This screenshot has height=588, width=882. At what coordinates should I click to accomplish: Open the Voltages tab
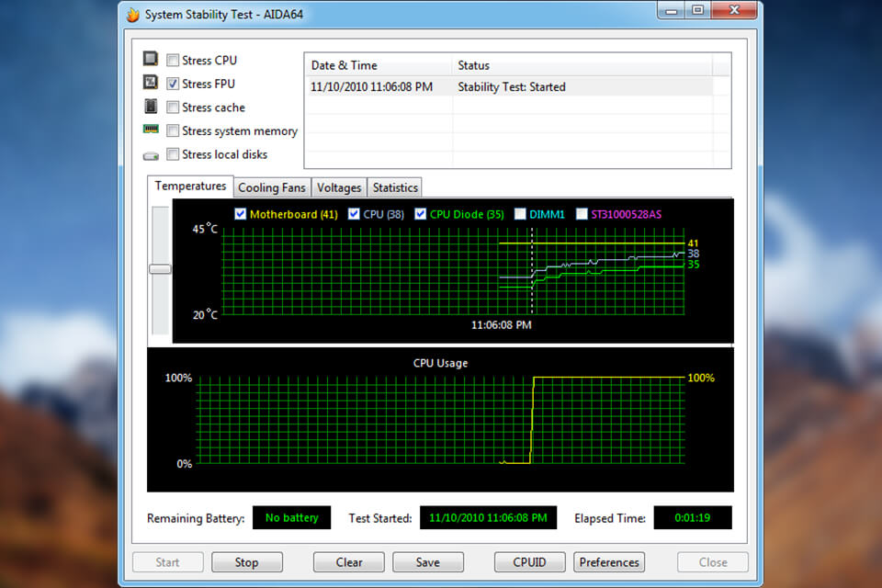point(339,187)
